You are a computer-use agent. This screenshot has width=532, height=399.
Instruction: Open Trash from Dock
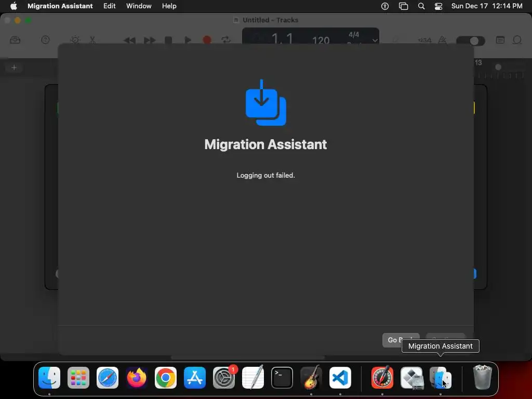pos(482,377)
